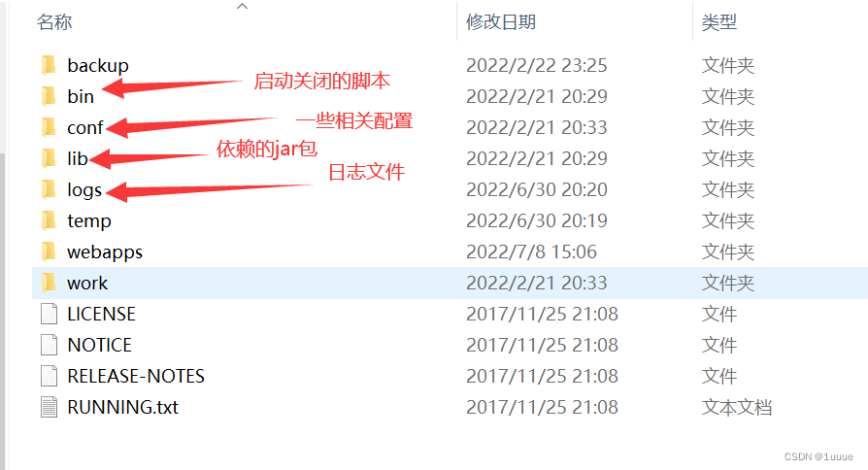Click the webapps folder icon
The width and height of the screenshot is (868, 470).
click(49, 252)
